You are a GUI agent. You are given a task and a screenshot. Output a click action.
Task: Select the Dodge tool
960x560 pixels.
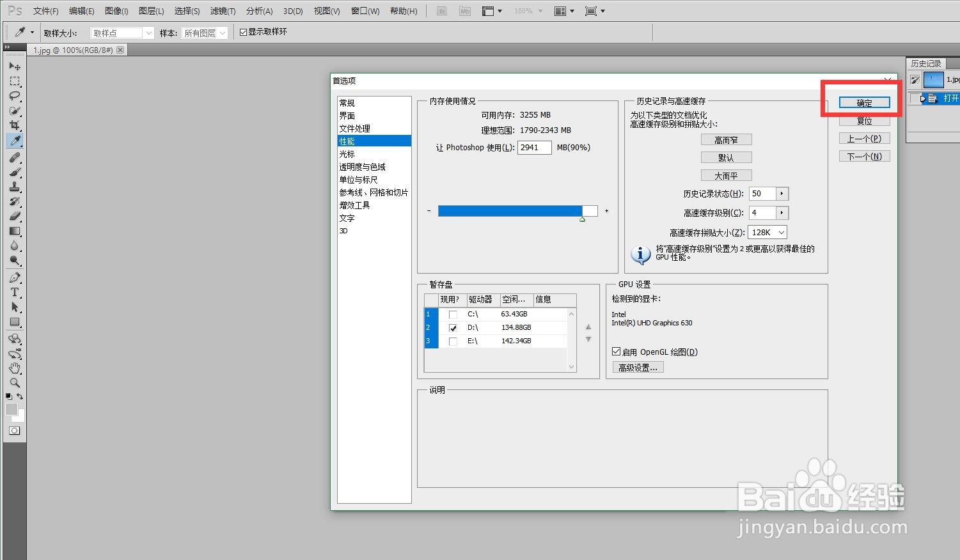[15, 260]
